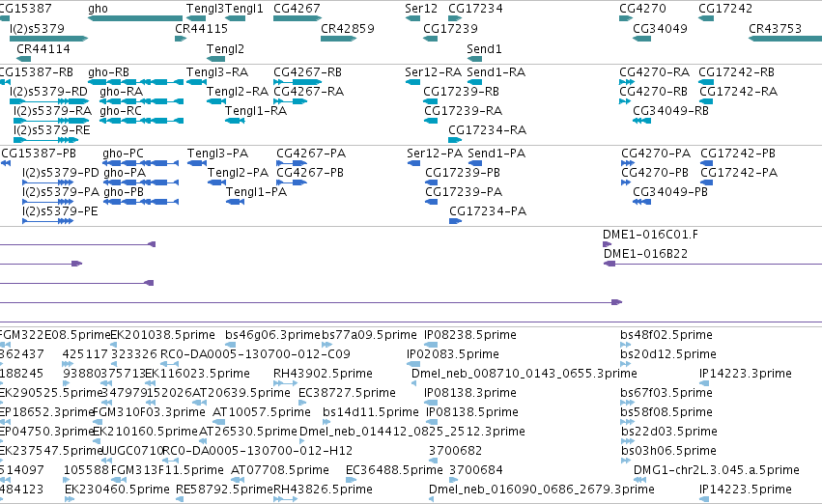Click the l(2)s5379-PE protein label

point(60,211)
